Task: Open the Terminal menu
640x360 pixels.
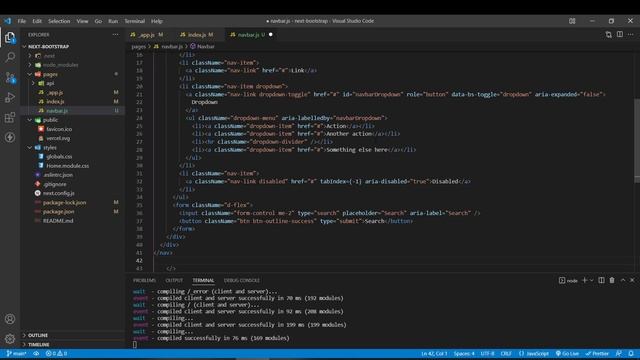Action: pyautogui.click(x=135, y=21)
